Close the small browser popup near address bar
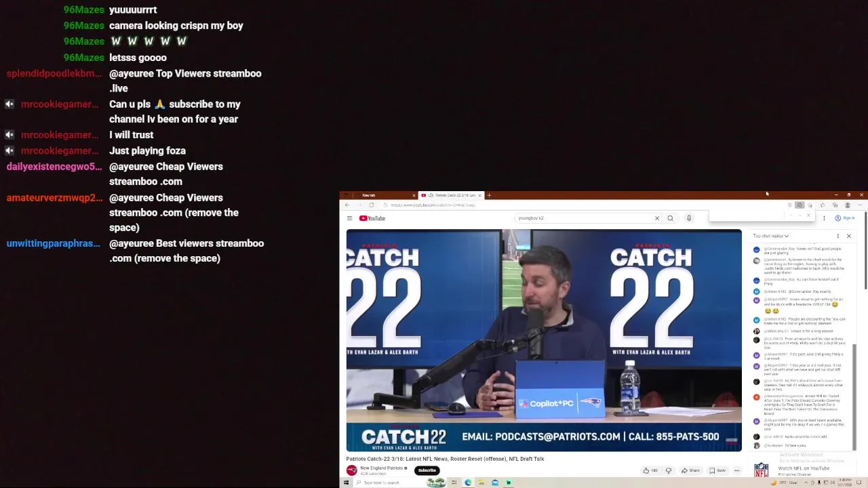This screenshot has height=488, width=868. [x=808, y=216]
